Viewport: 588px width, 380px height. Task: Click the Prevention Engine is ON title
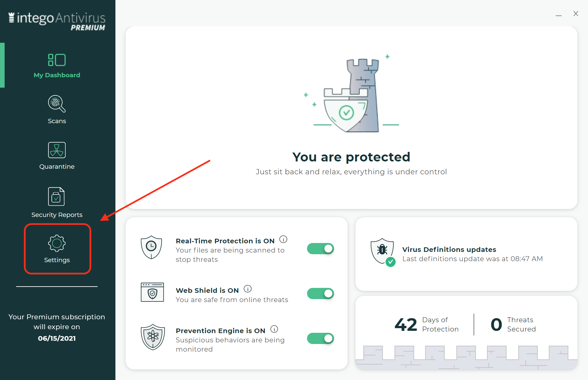point(220,331)
